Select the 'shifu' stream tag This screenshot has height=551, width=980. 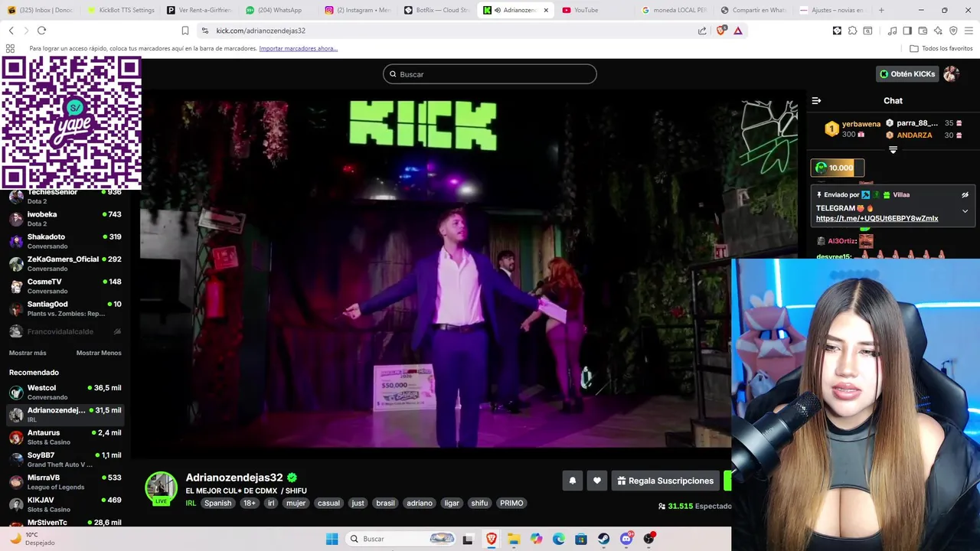point(479,503)
